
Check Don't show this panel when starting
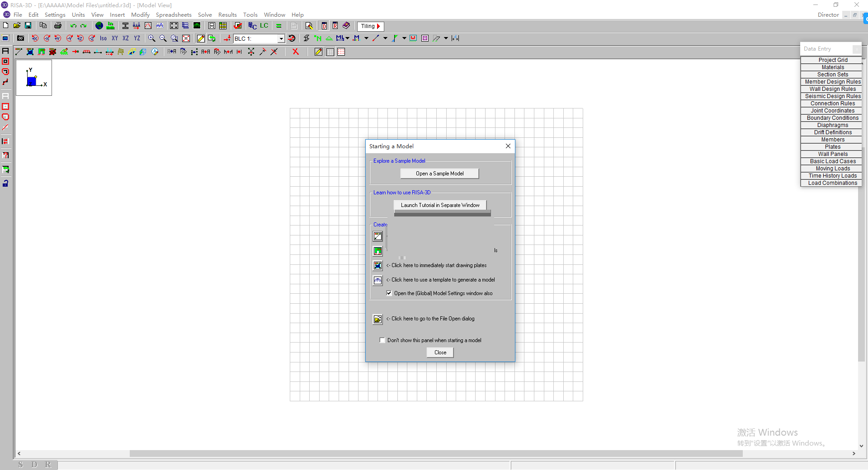[382, 340]
